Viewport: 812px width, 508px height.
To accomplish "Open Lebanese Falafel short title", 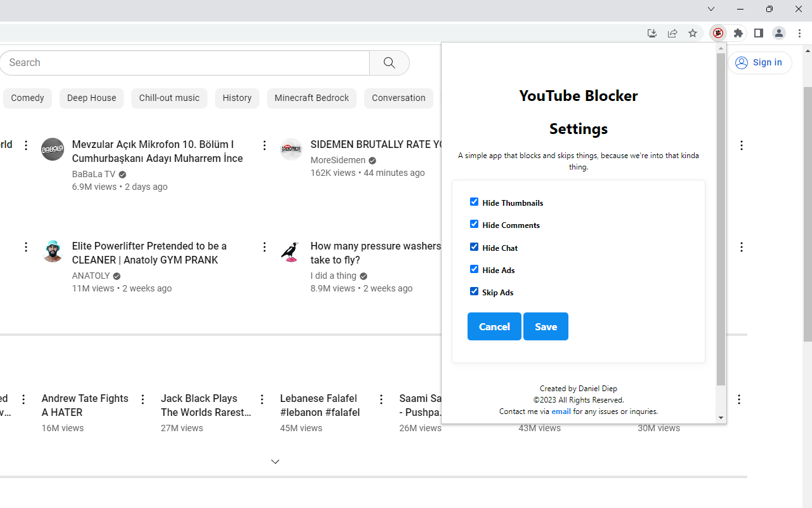I will tap(320, 405).
